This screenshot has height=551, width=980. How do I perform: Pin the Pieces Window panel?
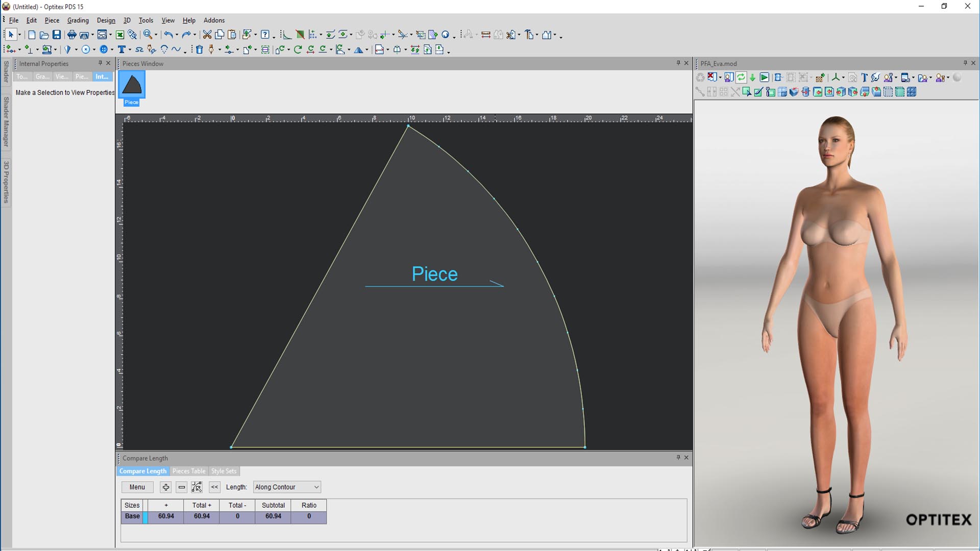point(678,63)
